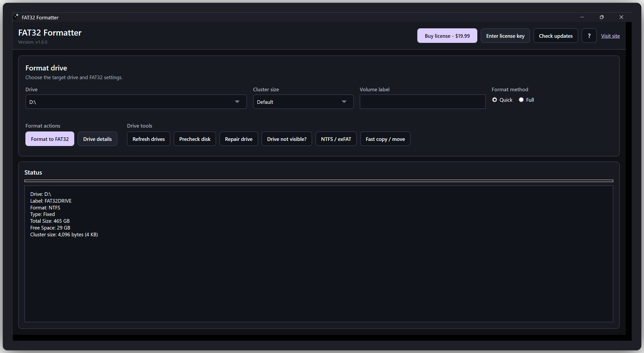Click the 'Label: FAT32DRIVE' status line
The height and width of the screenshot is (353, 644).
point(51,201)
